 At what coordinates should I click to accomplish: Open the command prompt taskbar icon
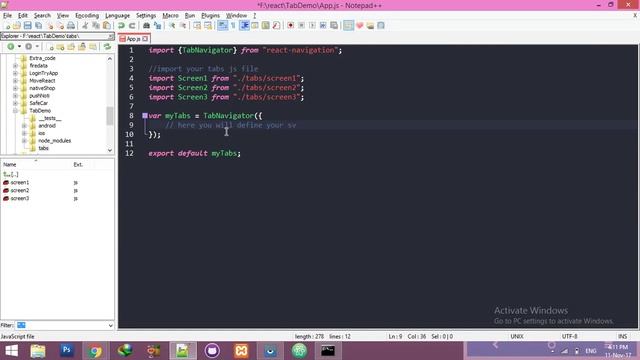328,351
